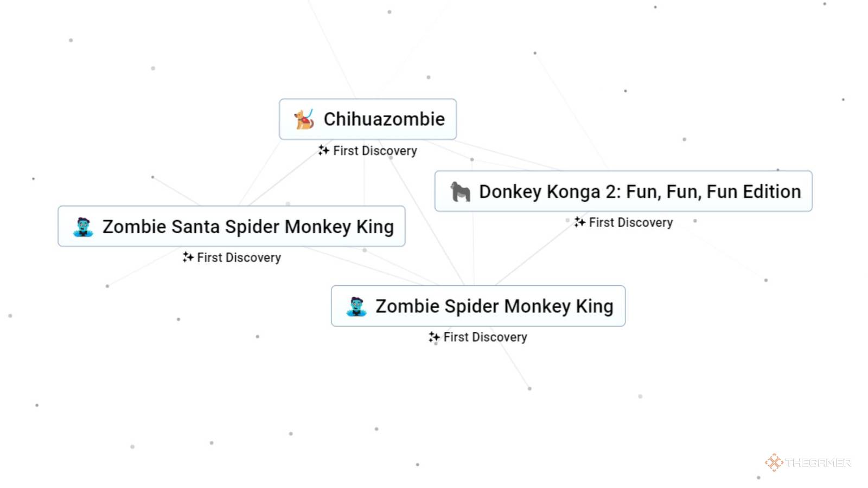Screen dimensions: 868x488
Task: Open TheGamer watermark text link
Action: click(818, 463)
